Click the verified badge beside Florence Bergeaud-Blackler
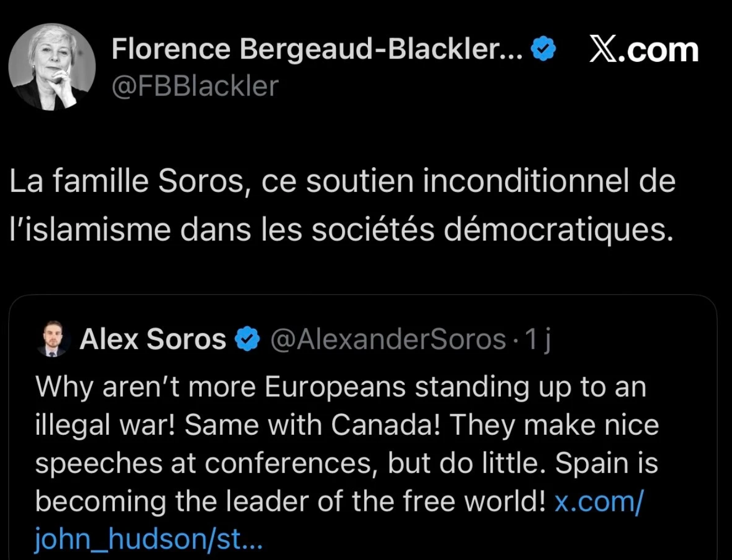732x560 pixels. (543, 49)
